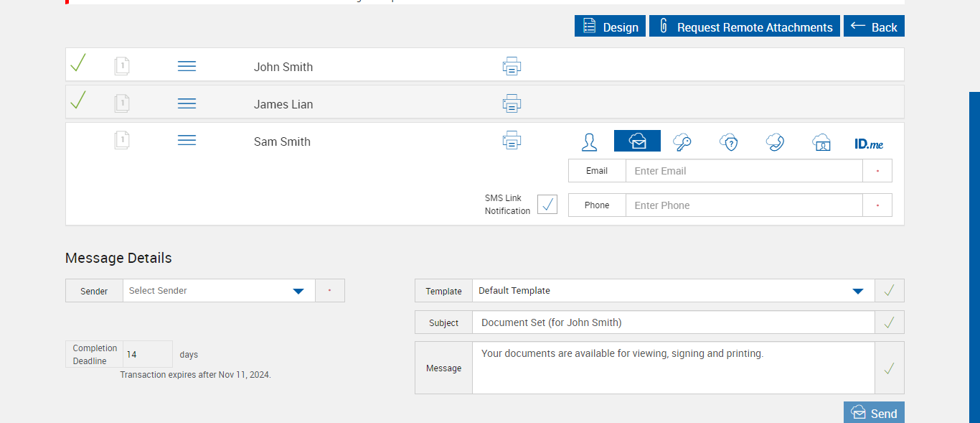Click the document pages icon for Sam Smith
980x423 pixels.
[x=122, y=140]
